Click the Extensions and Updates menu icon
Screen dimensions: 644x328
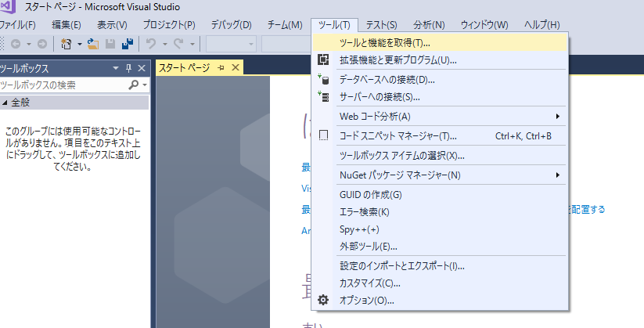(x=323, y=59)
